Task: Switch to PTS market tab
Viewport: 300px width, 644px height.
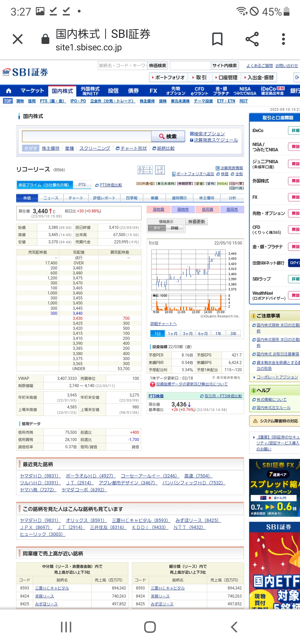Action: (82, 185)
